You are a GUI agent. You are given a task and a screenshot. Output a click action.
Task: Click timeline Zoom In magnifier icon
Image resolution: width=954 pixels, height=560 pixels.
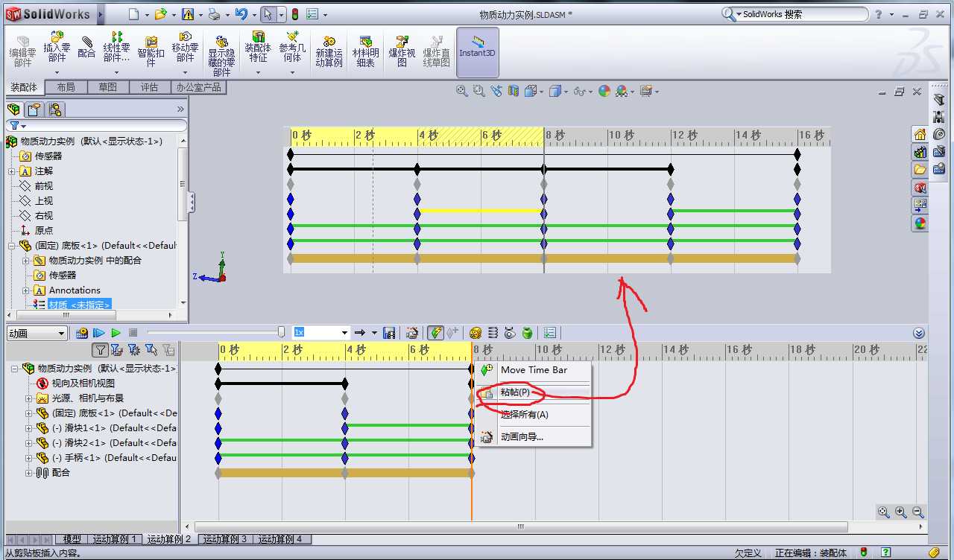coord(901,512)
